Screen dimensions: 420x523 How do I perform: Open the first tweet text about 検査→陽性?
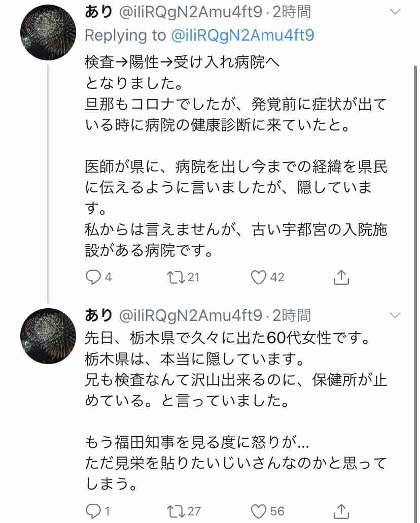tap(236, 156)
